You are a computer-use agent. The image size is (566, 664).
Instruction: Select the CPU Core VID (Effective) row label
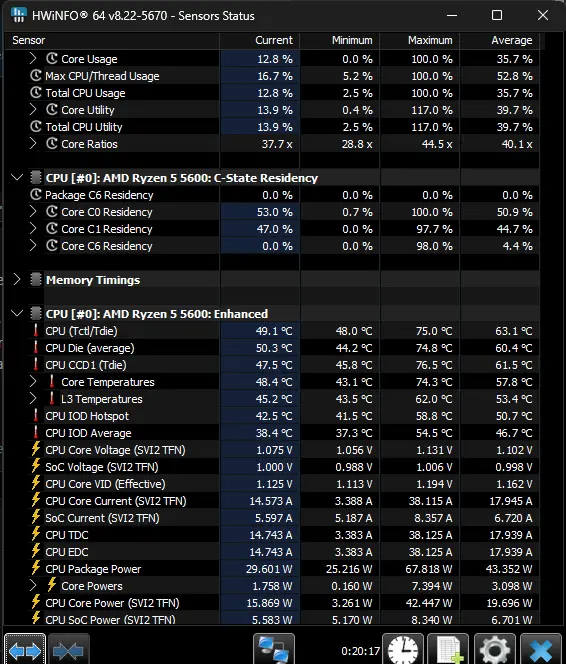point(105,484)
